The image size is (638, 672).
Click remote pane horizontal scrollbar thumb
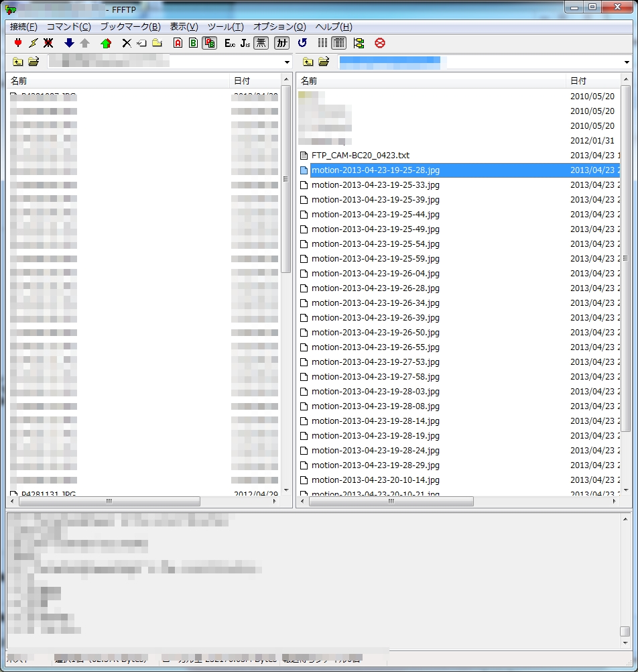pyautogui.click(x=391, y=501)
